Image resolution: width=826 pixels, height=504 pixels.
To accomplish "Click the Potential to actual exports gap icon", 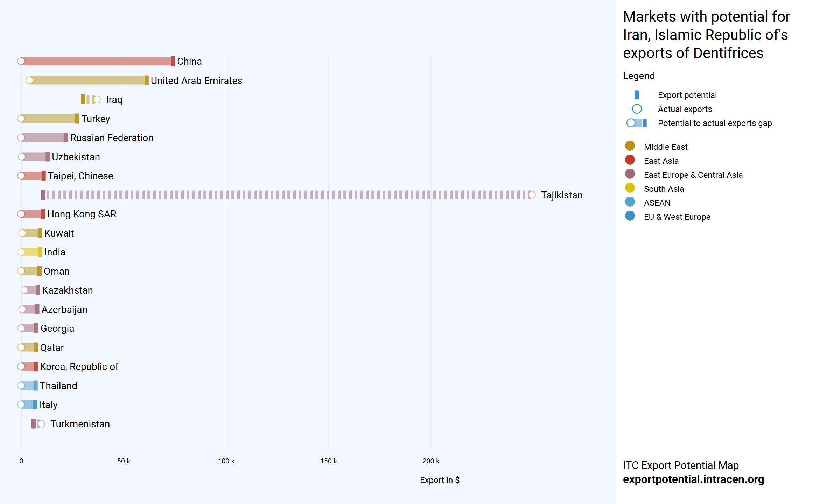I will tap(637, 123).
